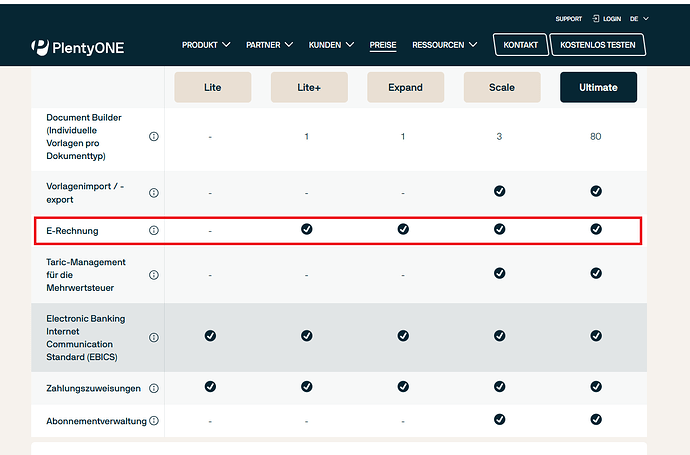Click the Vorlagenimport / -export label

(x=85, y=193)
